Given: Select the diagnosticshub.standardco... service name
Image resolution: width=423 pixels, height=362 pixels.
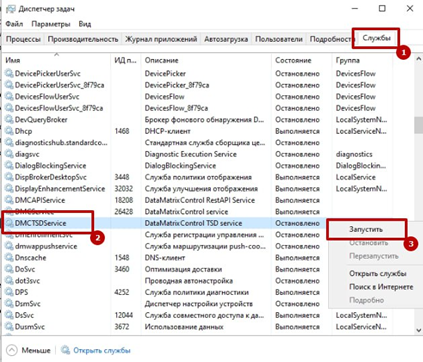Looking at the screenshot, I should [61, 142].
